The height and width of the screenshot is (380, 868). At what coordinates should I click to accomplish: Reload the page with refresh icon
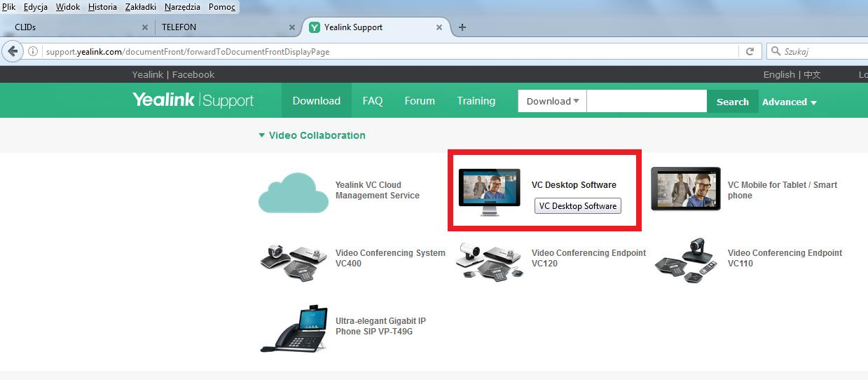[750, 51]
